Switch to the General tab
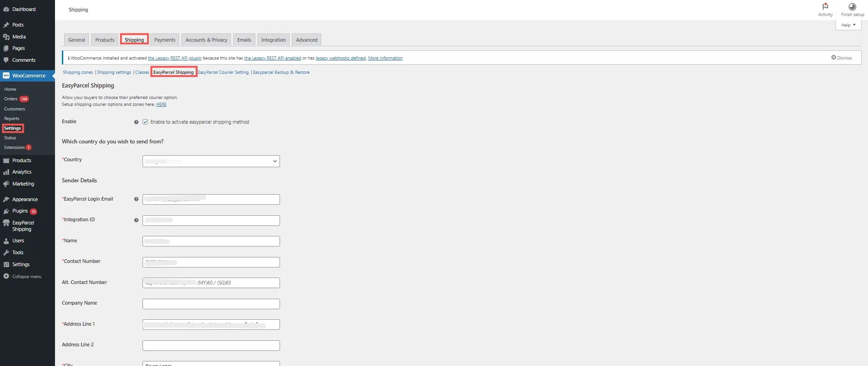Screen dimensions: 868x366 [x=77, y=40]
